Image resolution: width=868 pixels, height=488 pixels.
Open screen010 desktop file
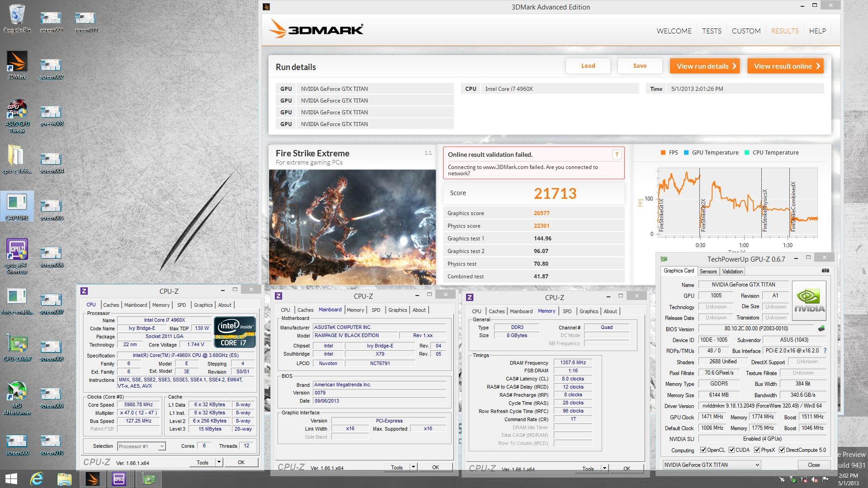coord(51,444)
